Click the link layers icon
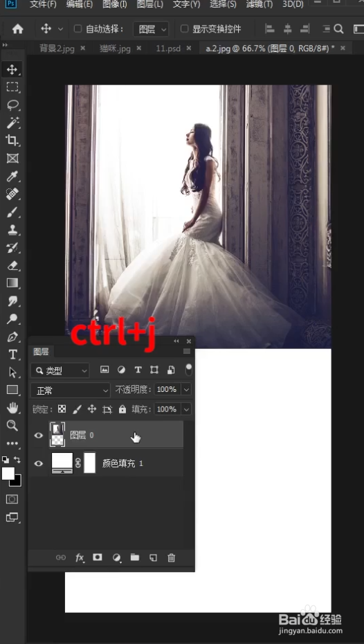 pos(61,557)
